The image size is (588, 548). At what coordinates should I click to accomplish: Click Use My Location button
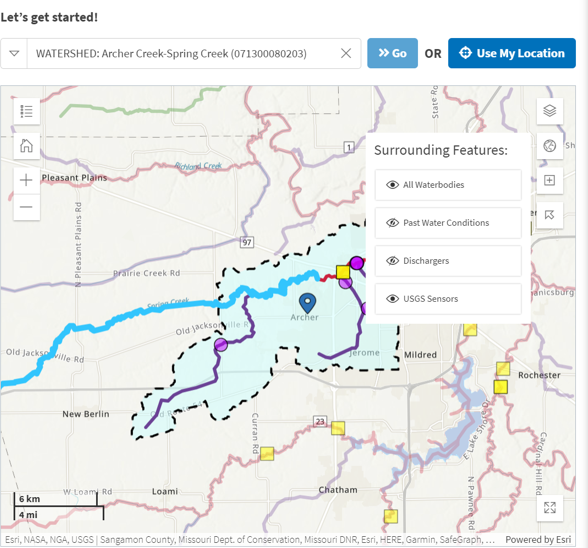pyautogui.click(x=512, y=53)
